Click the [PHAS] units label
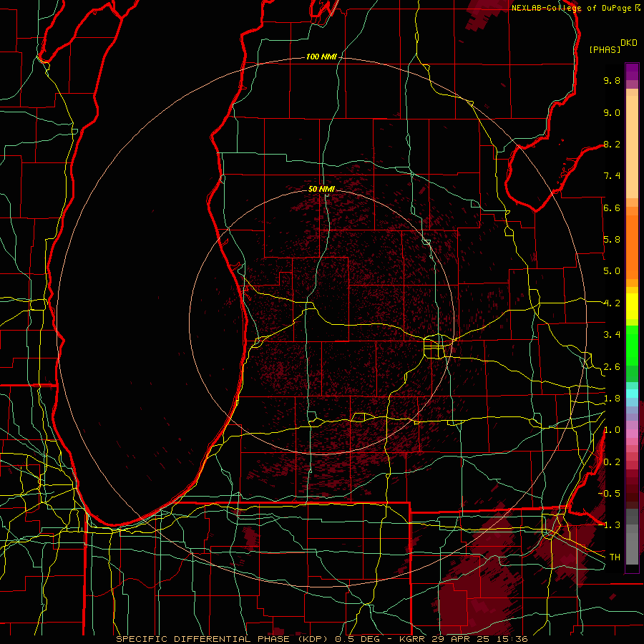The height and width of the screenshot is (644, 644). [x=605, y=49]
